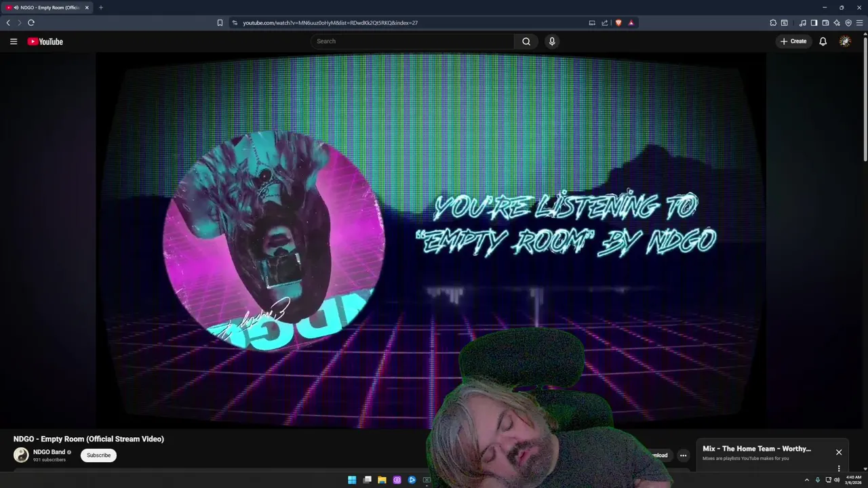Click the Create button

coord(793,41)
